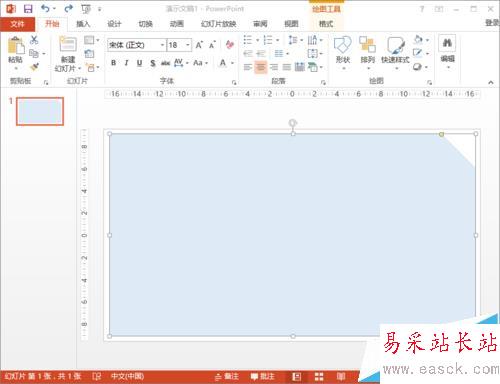Screen dimensions: 500x384
Task: Open the 批注 comments button
Action: click(x=263, y=377)
